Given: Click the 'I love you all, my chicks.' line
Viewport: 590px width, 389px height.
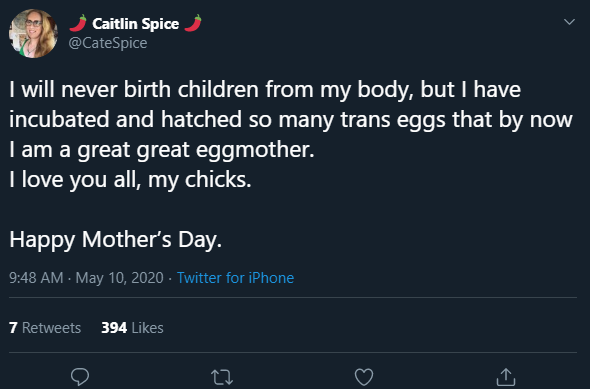Looking at the screenshot, I should click(x=130, y=179).
